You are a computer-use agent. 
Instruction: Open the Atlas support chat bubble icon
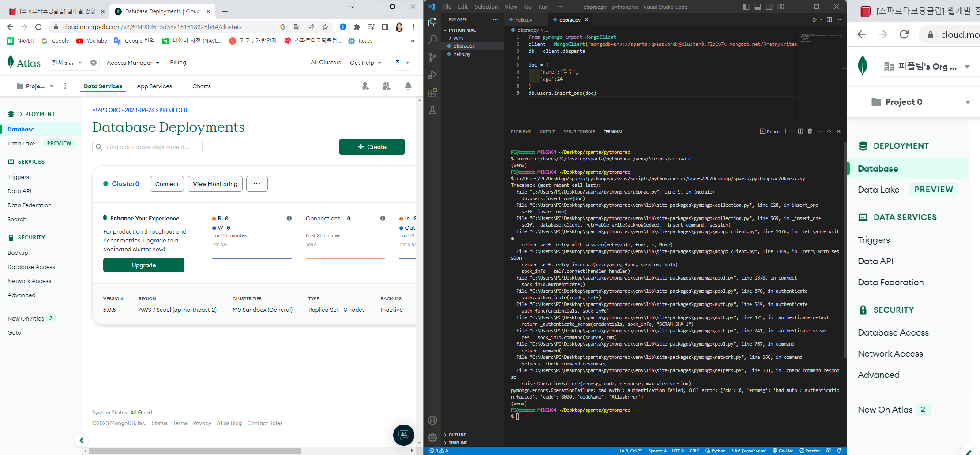(404, 435)
